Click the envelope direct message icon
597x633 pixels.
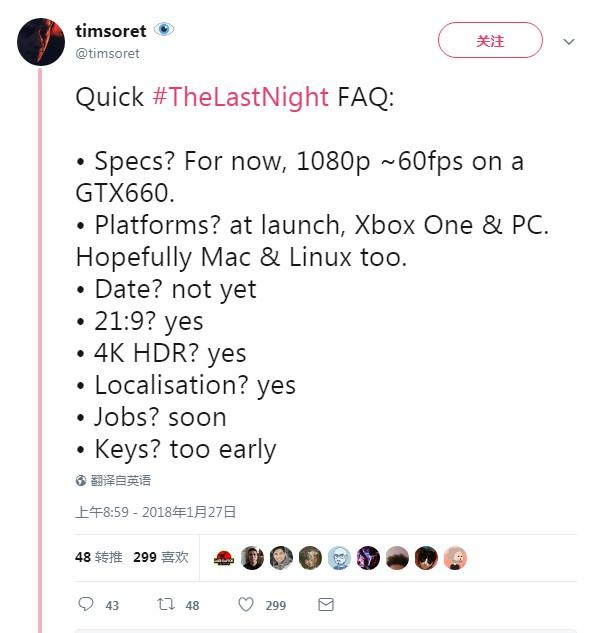tap(326, 604)
